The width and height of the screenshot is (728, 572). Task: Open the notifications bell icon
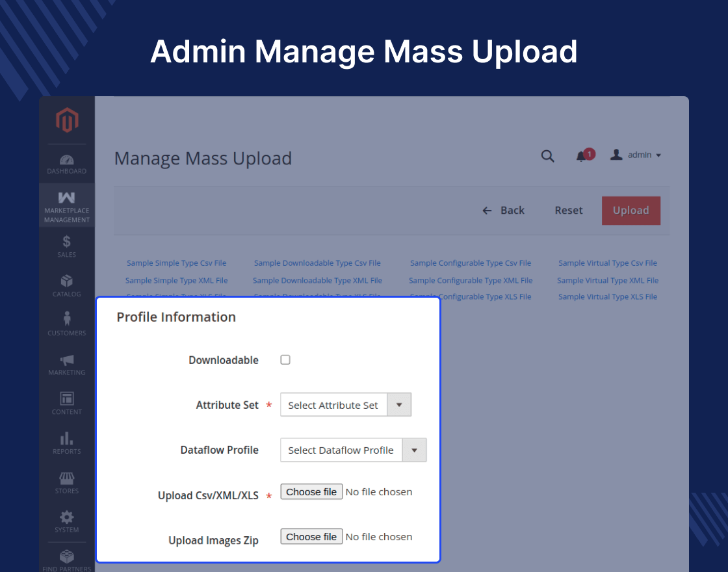point(581,156)
